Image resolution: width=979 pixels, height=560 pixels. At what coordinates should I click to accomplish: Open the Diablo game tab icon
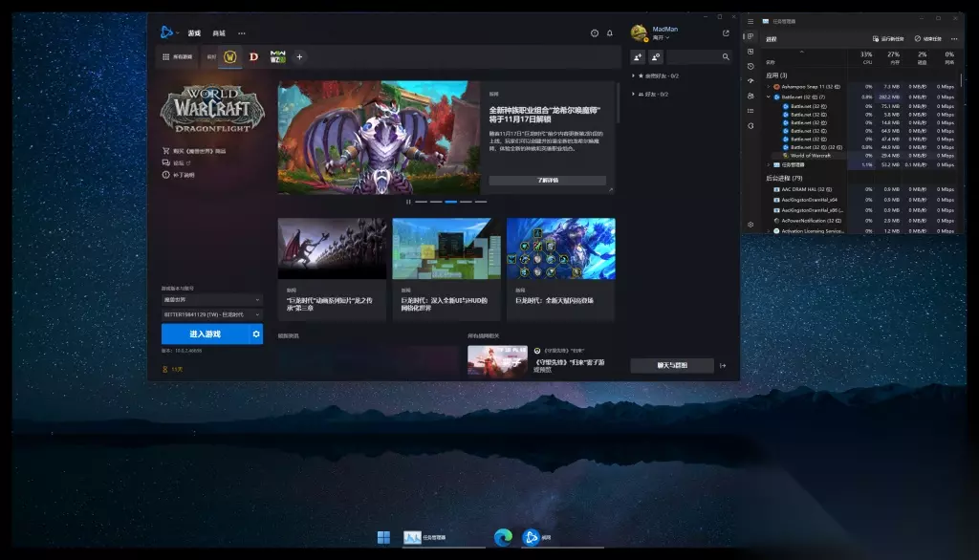[x=253, y=57]
